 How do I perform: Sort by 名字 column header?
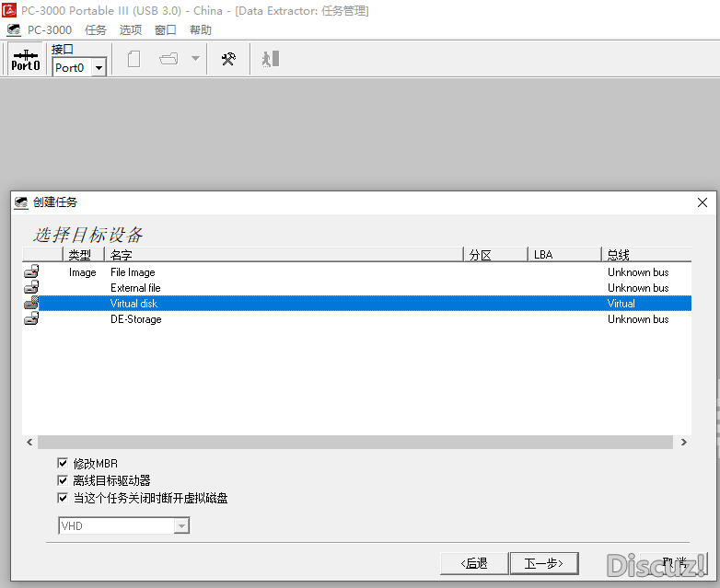284,254
